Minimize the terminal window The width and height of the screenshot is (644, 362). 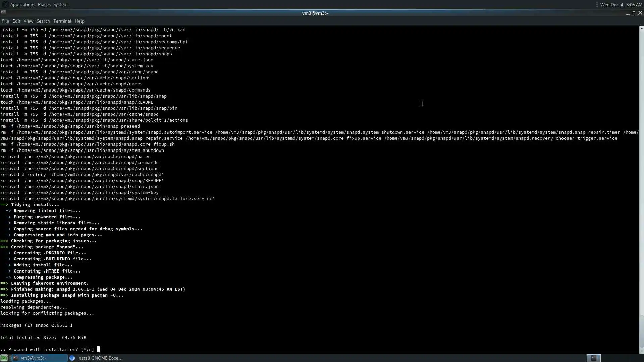click(627, 13)
